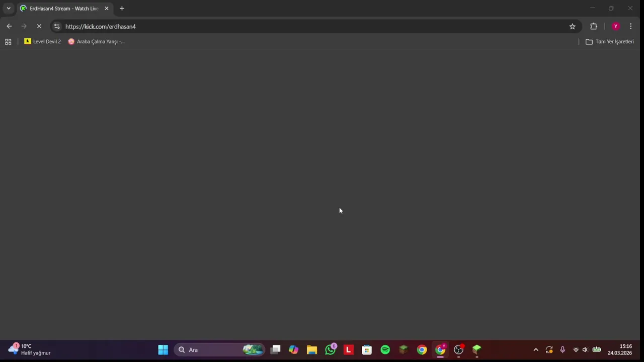Open Task View on the taskbar
This screenshot has width=644, height=362.
[275, 350]
